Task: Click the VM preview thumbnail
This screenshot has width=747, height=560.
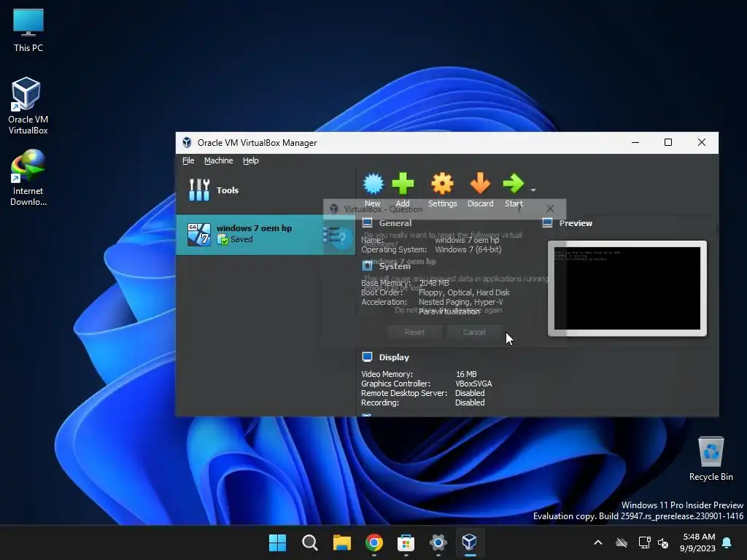Action: point(627,288)
